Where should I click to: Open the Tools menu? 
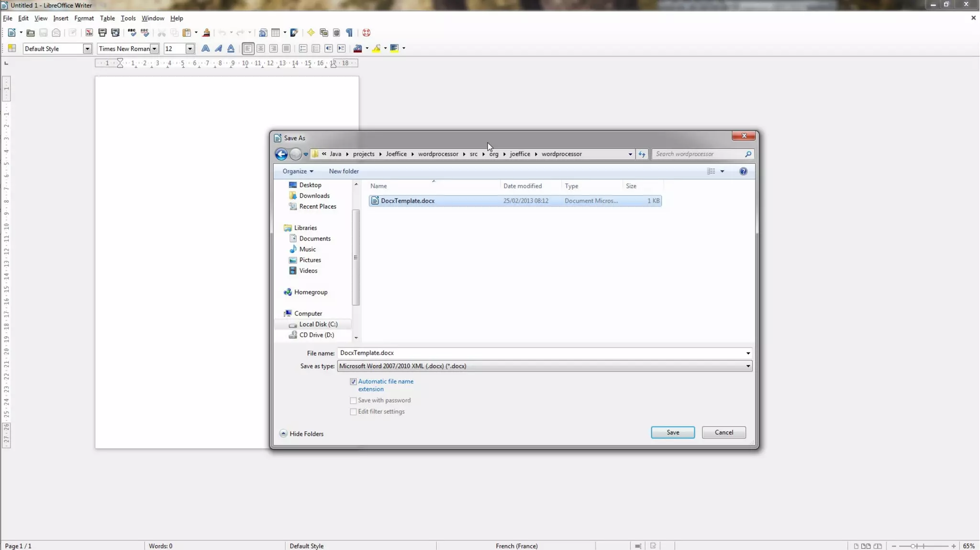tap(128, 18)
